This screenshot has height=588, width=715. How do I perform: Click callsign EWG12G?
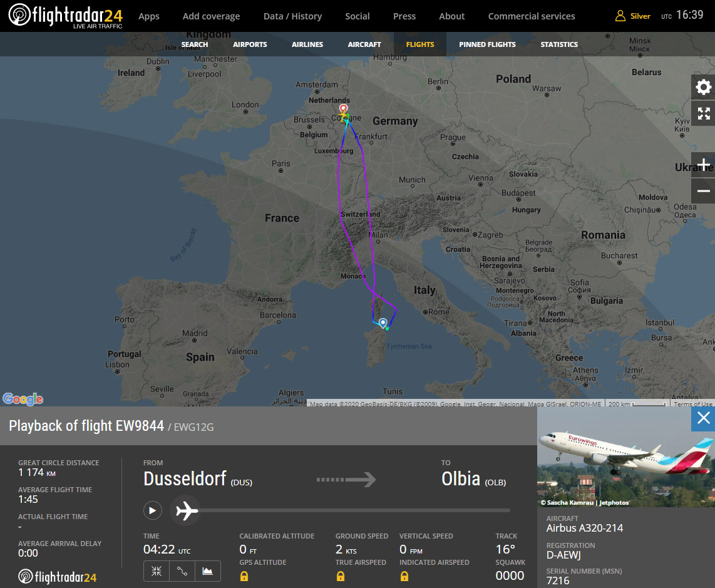pos(194,427)
